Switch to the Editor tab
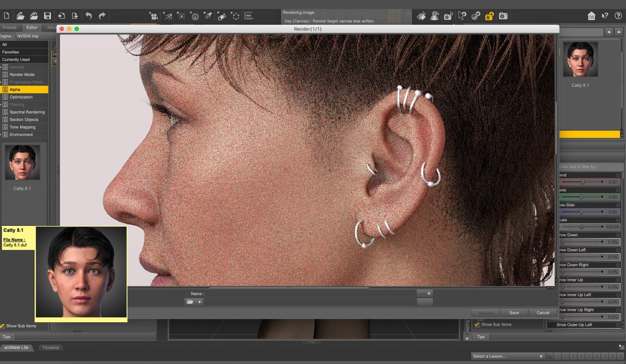The width and height of the screenshot is (626, 364). (32, 27)
